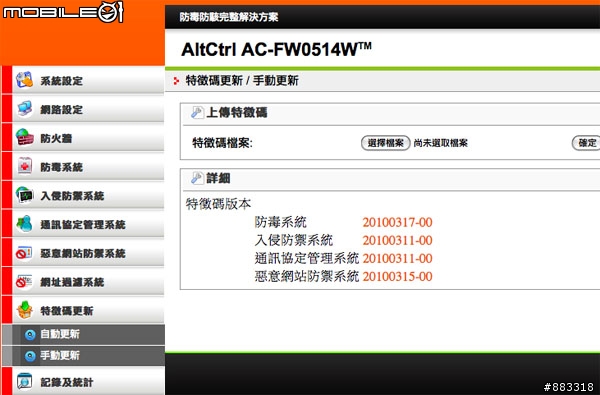Click the 詳細 section heading
600x395 pixels.
pyautogui.click(x=218, y=178)
